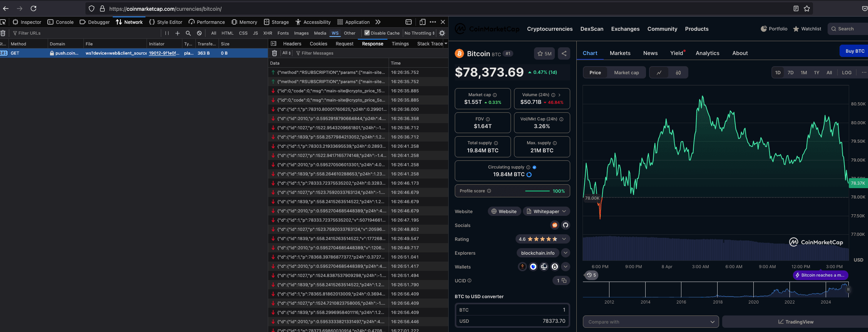868x332 pixels.
Task: Copy the UCID value with the copy icon
Action: (x=564, y=280)
